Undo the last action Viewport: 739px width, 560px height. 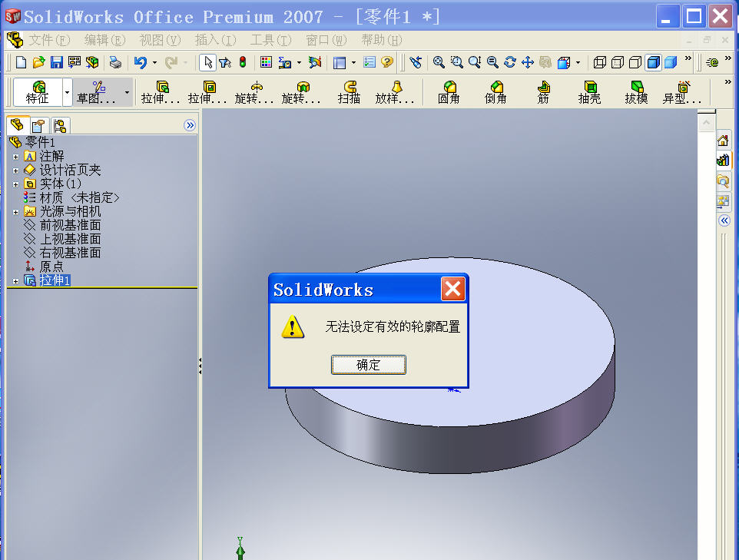pyautogui.click(x=141, y=62)
